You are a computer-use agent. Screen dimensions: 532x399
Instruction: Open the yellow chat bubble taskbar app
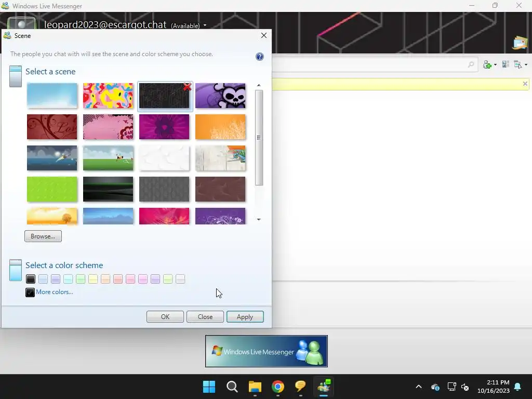tap(301, 387)
